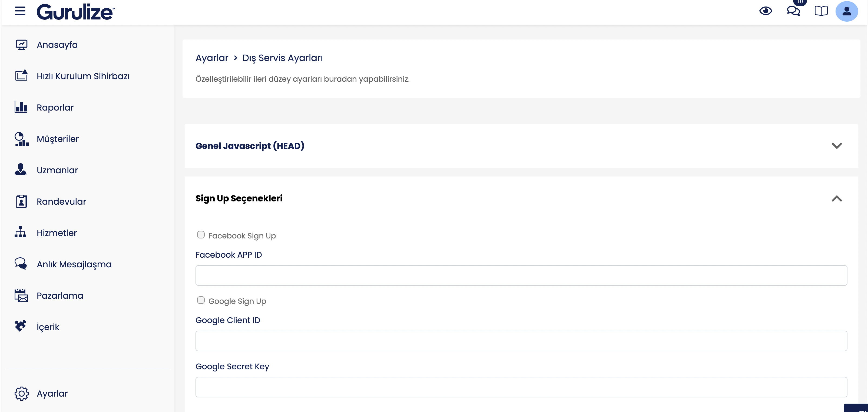This screenshot has width=868, height=412.
Task: Expand Genel Javascript (HEAD) chevron
Action: (837, 145)
